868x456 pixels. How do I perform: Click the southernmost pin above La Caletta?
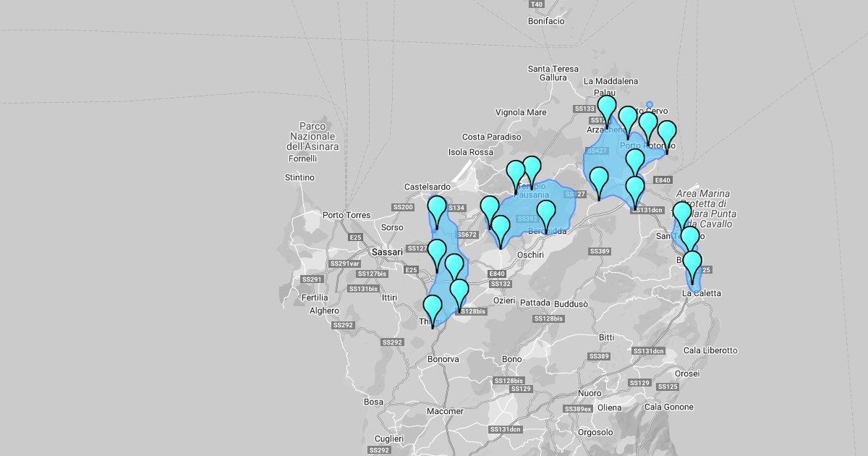tap(693, 264)
